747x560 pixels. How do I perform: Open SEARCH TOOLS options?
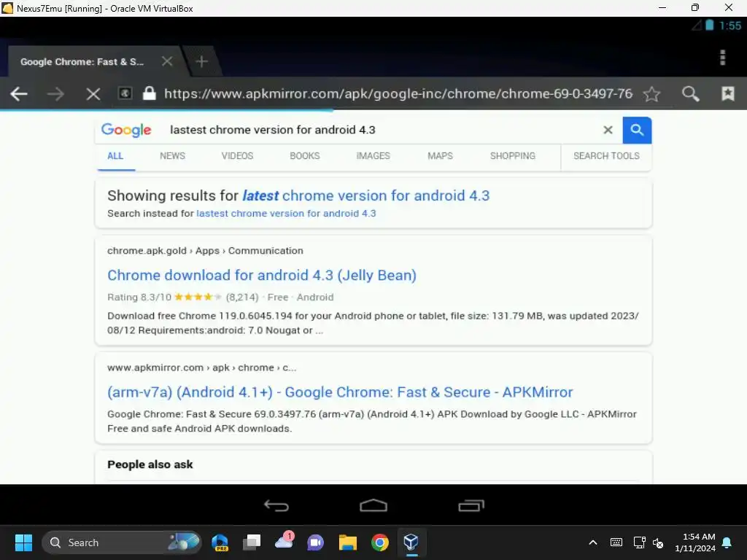[606, 156]
